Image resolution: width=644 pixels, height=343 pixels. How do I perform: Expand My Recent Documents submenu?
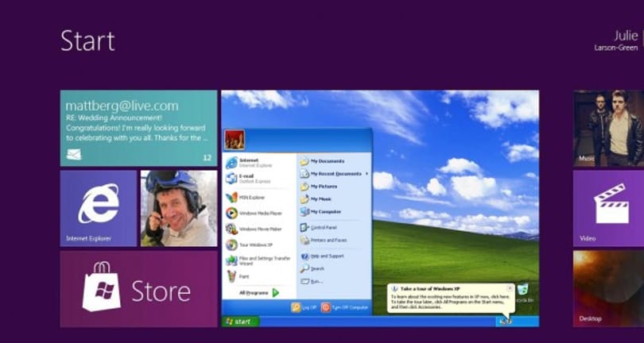(x=334, y=174)
